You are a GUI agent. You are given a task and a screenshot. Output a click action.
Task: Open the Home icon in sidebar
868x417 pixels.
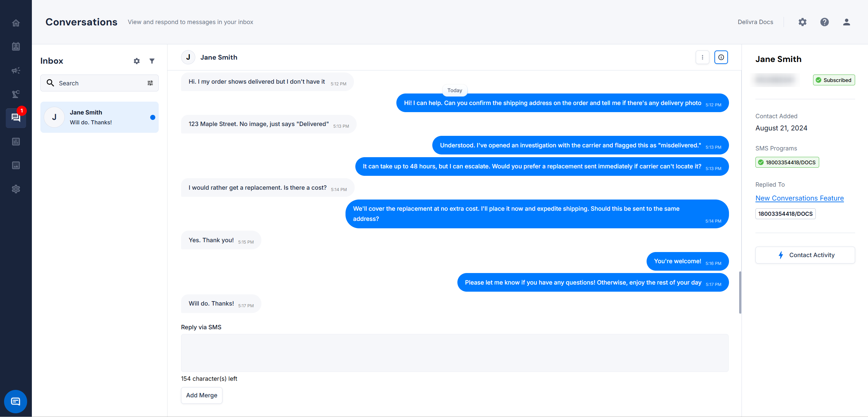pos(16,23)
